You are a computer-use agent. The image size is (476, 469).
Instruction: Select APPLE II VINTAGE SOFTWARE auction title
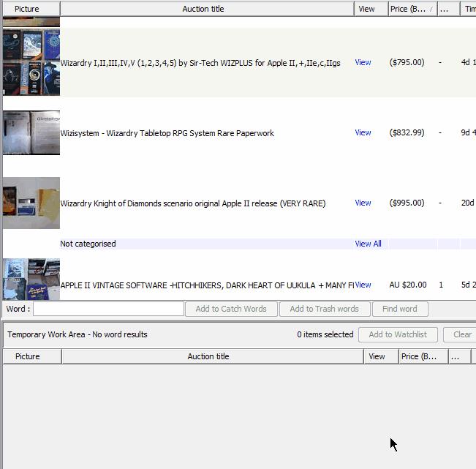(x=207, y=285)
